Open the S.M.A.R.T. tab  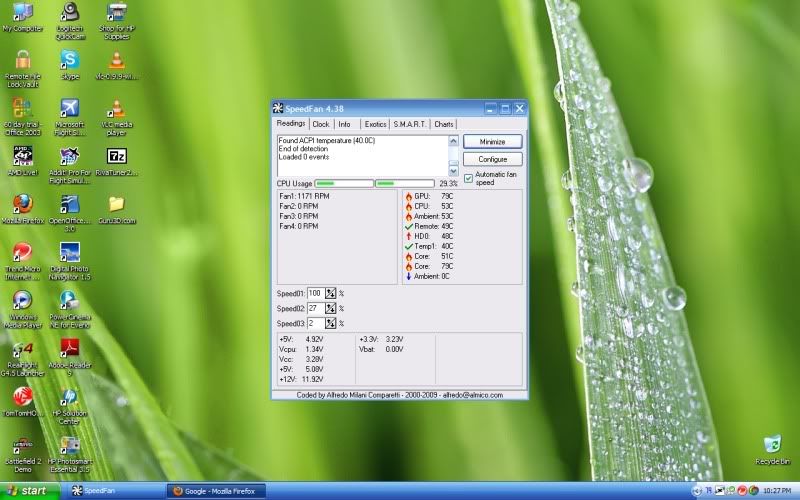click(410, 124)
